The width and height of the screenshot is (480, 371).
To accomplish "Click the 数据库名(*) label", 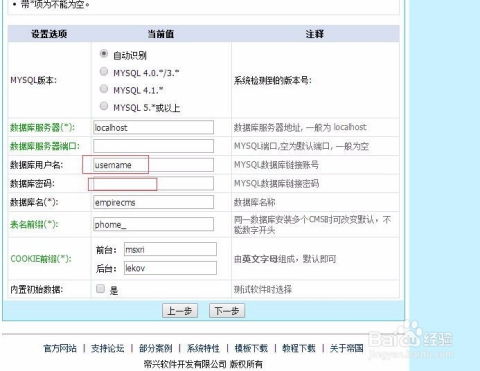I will click(34, 202).
